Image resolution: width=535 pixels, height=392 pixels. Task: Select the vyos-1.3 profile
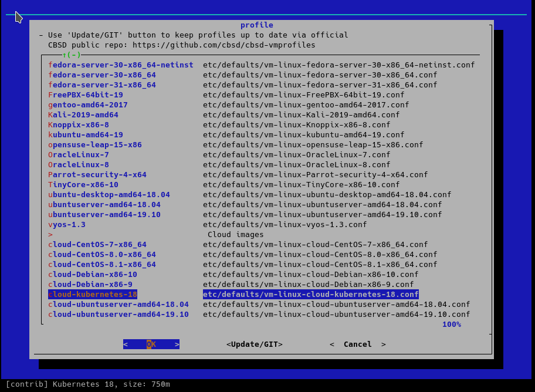pos(67,224)
